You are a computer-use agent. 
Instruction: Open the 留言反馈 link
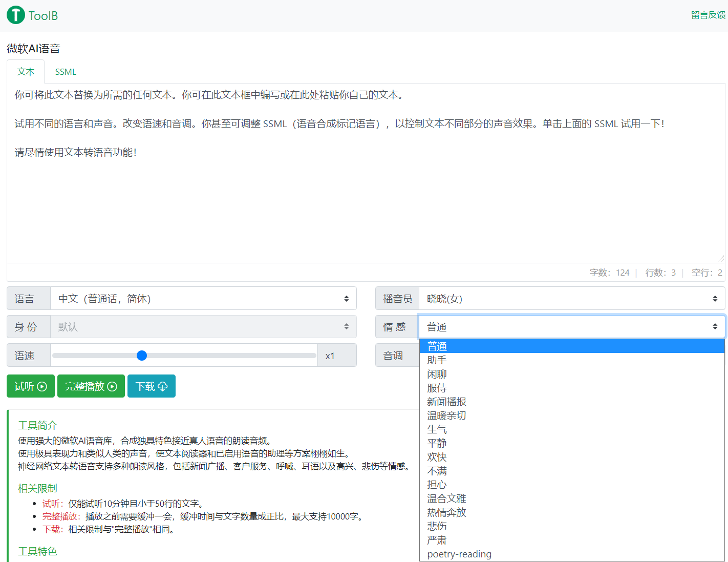click(708, 15)
